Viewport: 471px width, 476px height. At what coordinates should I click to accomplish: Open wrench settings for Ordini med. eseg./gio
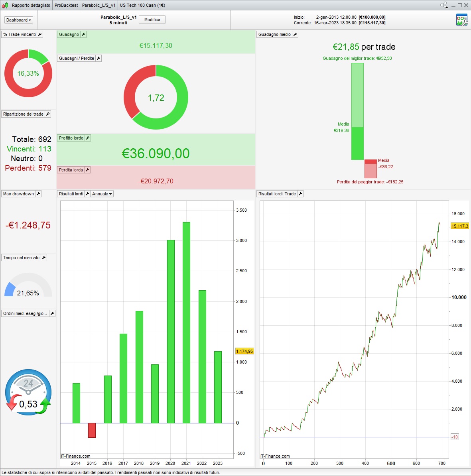click(52, 314)
